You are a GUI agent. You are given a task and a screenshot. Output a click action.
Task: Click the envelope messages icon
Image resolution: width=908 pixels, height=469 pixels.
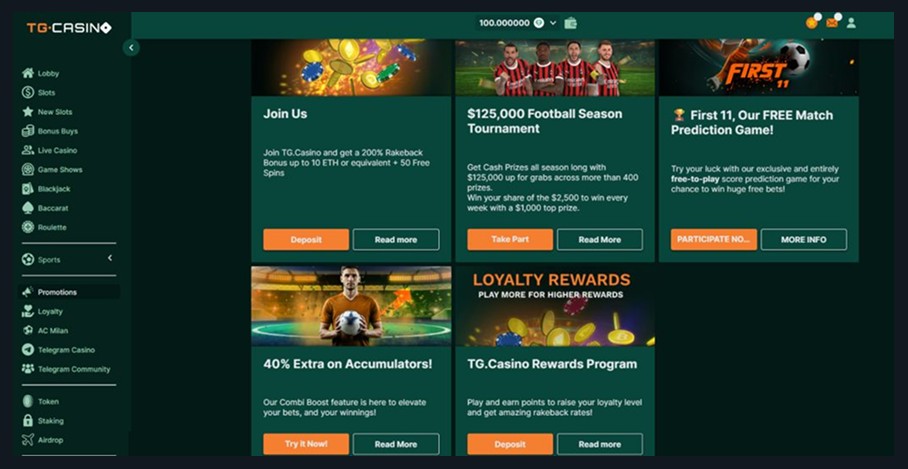(x=832, y=23)
